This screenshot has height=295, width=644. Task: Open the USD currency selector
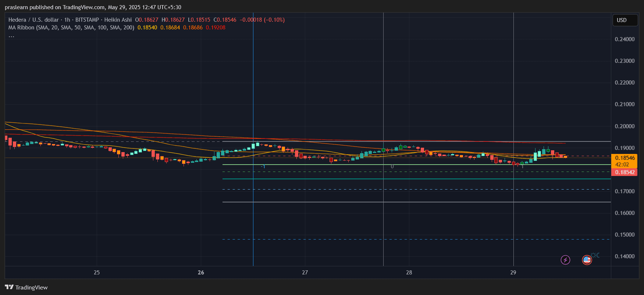tap(625, 20)
